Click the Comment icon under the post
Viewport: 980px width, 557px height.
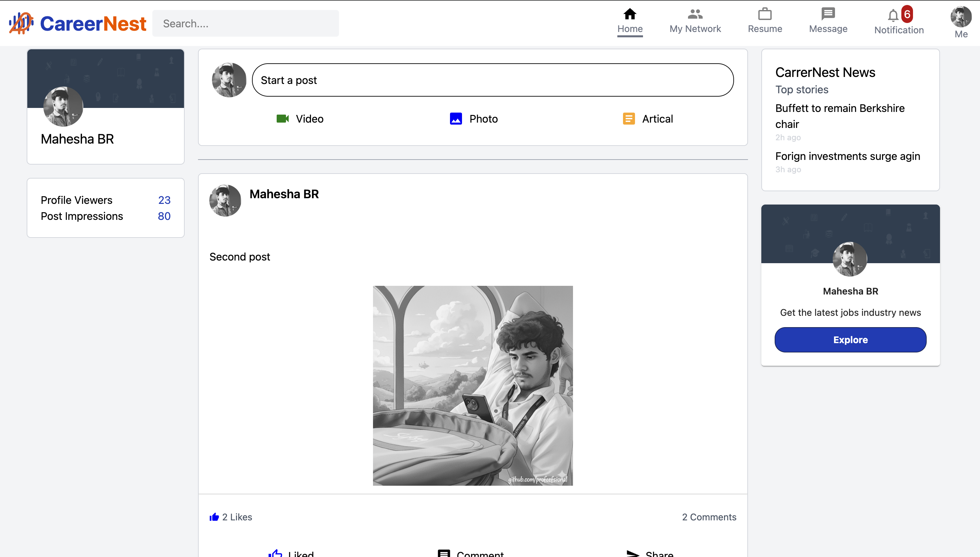444,553
